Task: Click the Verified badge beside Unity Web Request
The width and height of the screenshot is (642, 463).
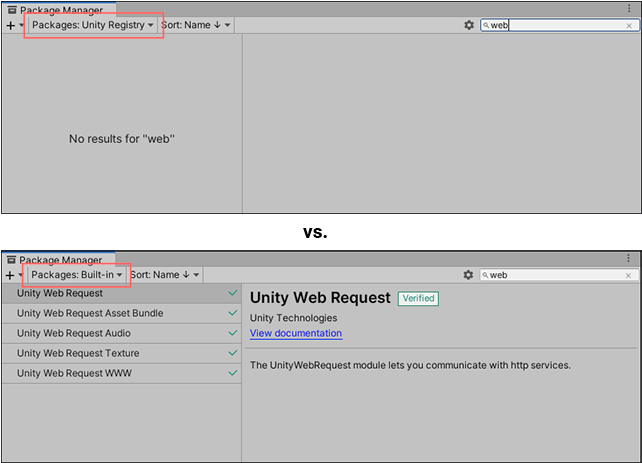Action: (x=417, y=298)
